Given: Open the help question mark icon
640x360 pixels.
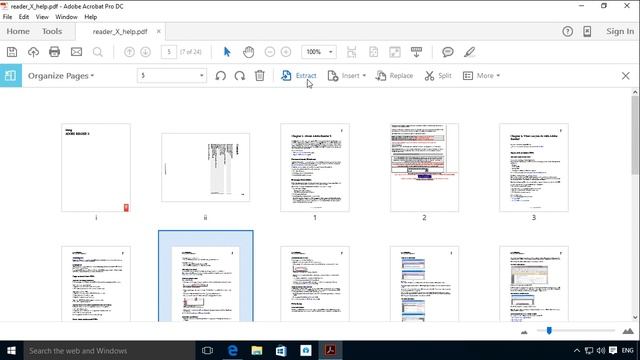Looking at the screenshot, I should coord(567,31).
